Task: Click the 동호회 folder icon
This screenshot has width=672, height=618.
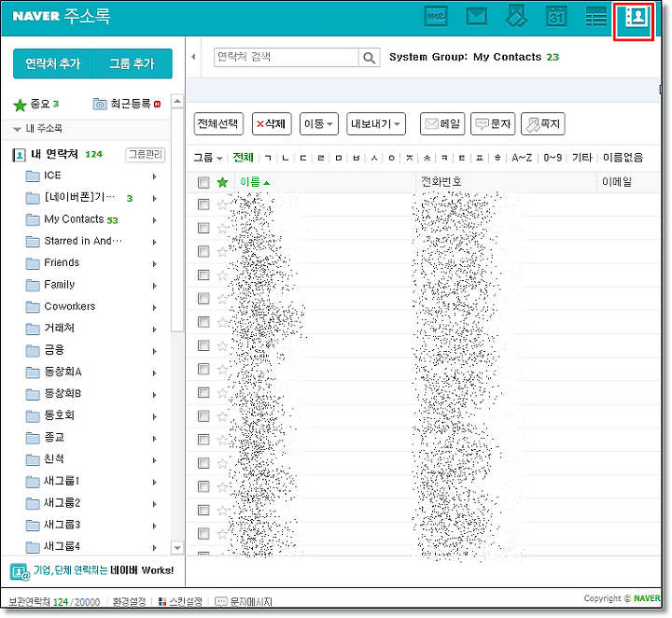Action: pyautogui.click(x=33, y=416)
